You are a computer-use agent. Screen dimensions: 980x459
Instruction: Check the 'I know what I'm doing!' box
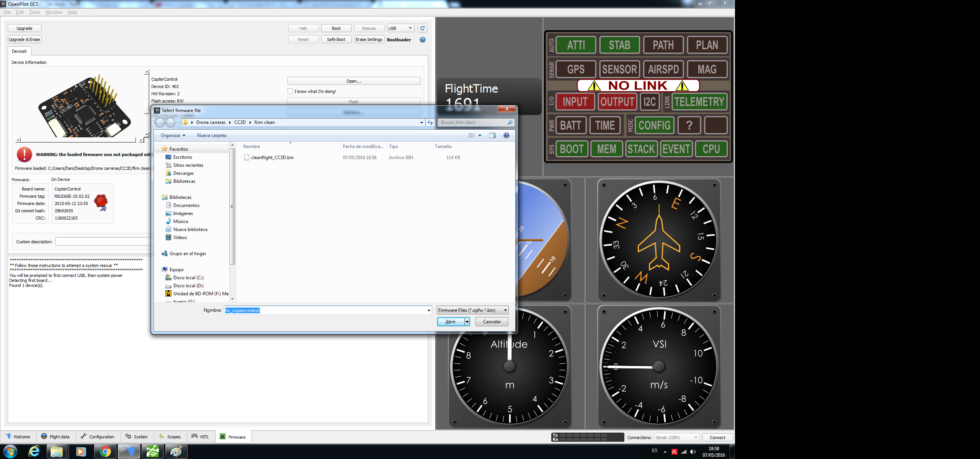(x=290, y=91)
